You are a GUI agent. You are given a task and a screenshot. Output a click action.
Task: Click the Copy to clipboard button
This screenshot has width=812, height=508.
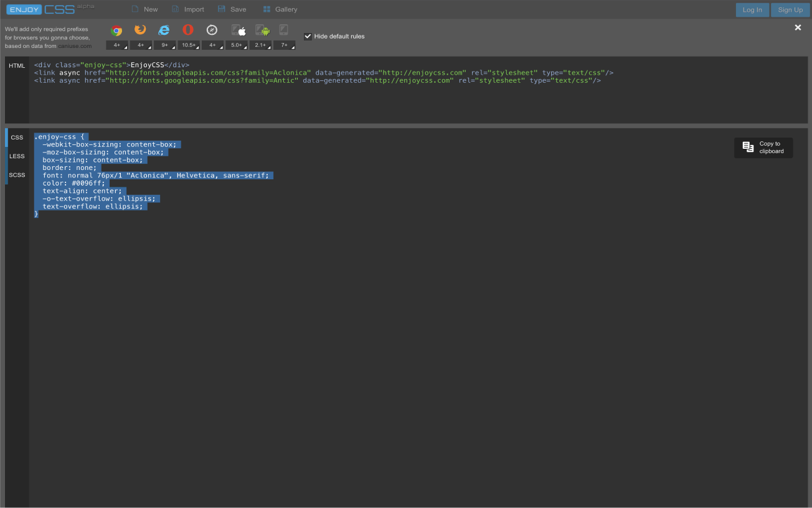coord(763,148)
